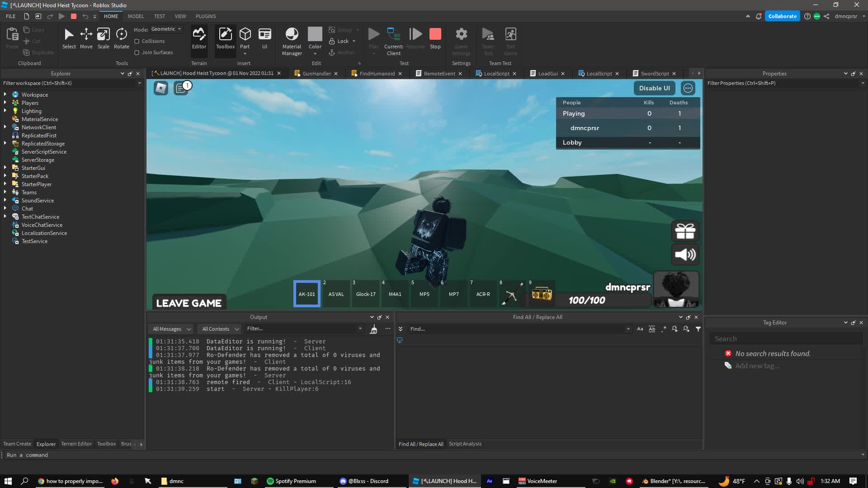Click the LEAVE GAME button
The width and height of the screenshot is (868, 488).
pos(189,303)
